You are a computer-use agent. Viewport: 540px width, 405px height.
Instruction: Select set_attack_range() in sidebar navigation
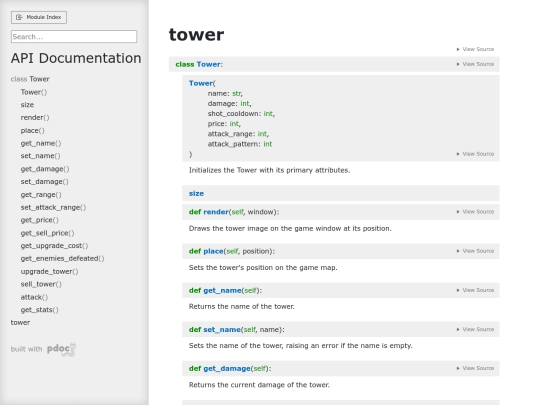pyautogui.click(x=53, y=207)
